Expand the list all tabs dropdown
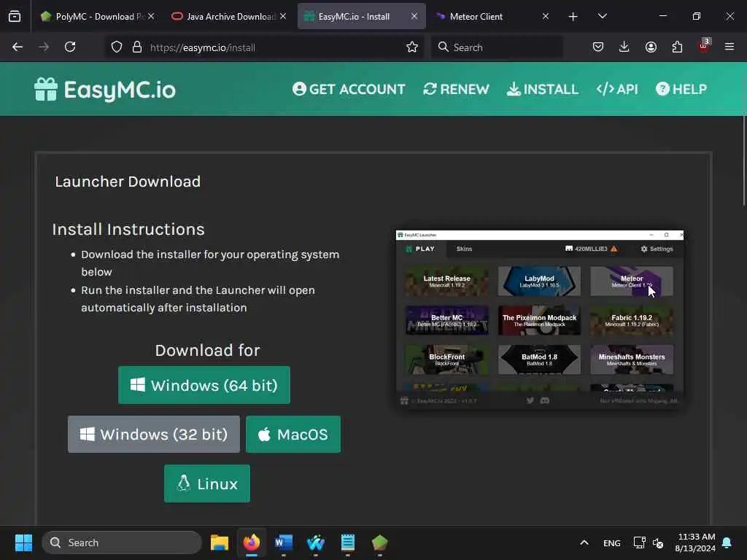The height and width of the screenshot is (560, 747). (x=602, y=16)
